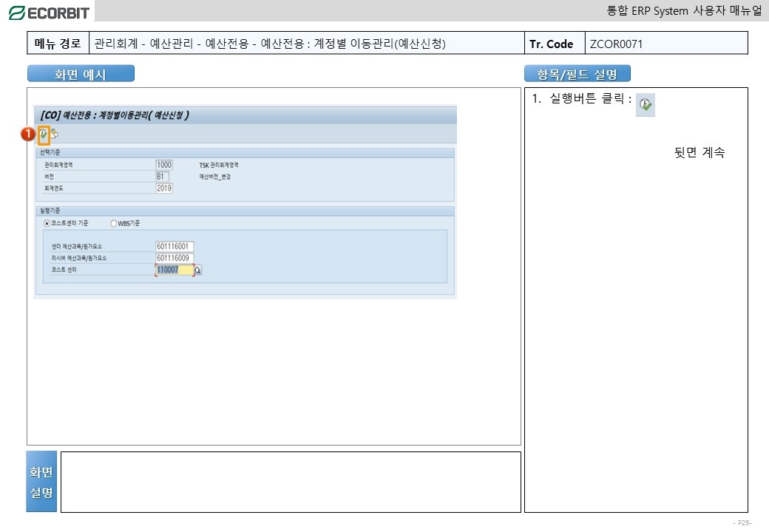Click the 센더 예산과목/원가요소 input field
The image size is (769, 532).
pos(174,246)
